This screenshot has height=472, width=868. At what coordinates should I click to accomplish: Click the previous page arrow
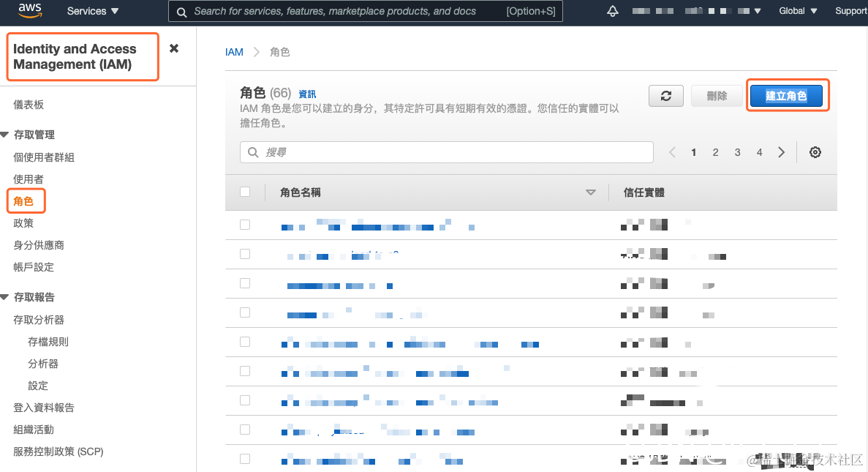672,152
